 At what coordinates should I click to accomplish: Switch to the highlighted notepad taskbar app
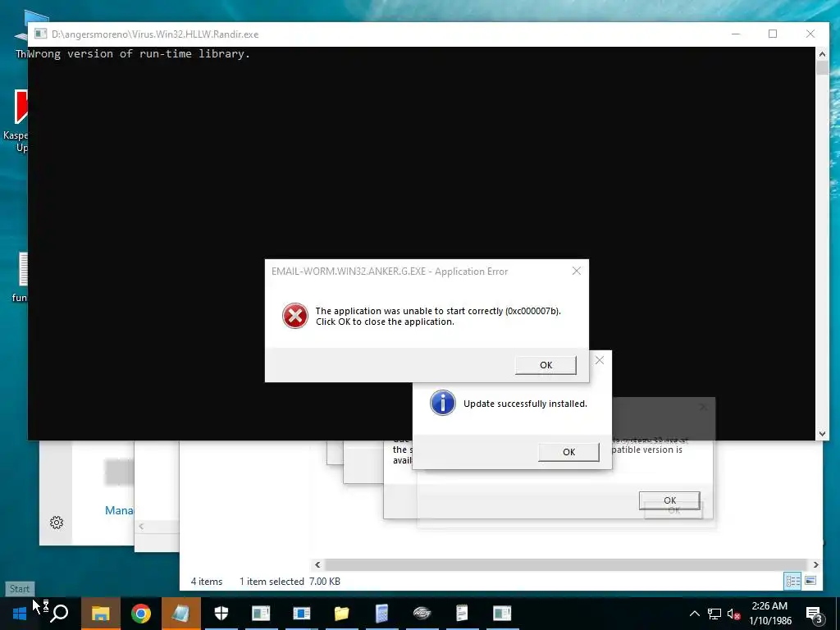pyautogui.click(x=181, y=614)
